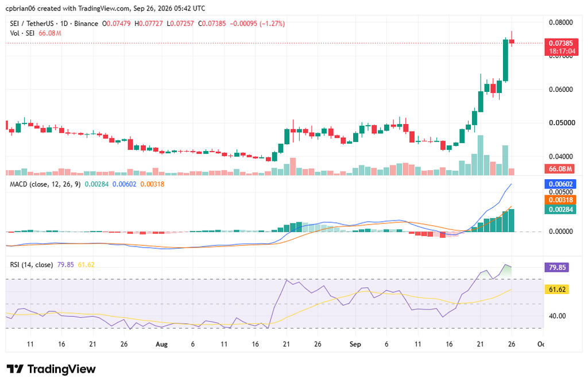
Task: Click the 0.05000 price axis label
Action: coord(561,123)
